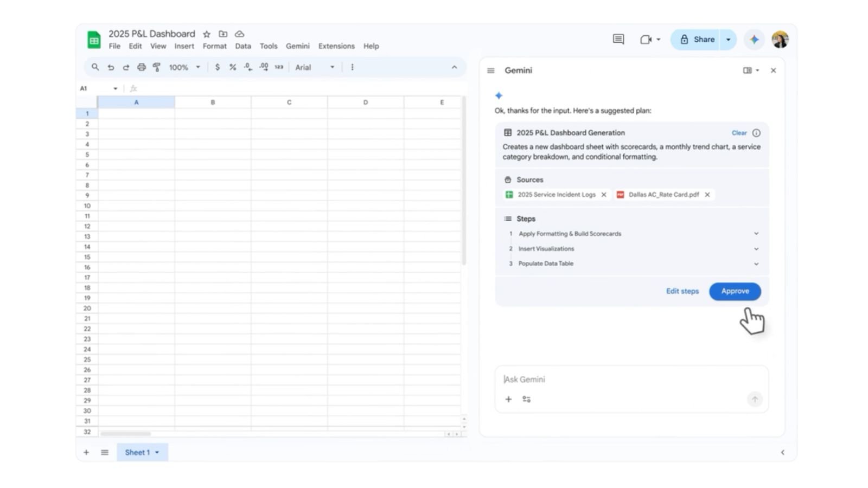Open more number formats 123 icon
Image resolution: width=868 pixels, height=488 pixels.
(x=279, y=67)
